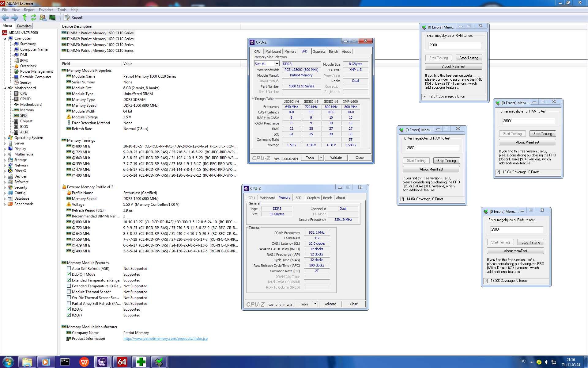Toggle Auto Self Refresh (ASR) checkbox

(x=69, y=268)
